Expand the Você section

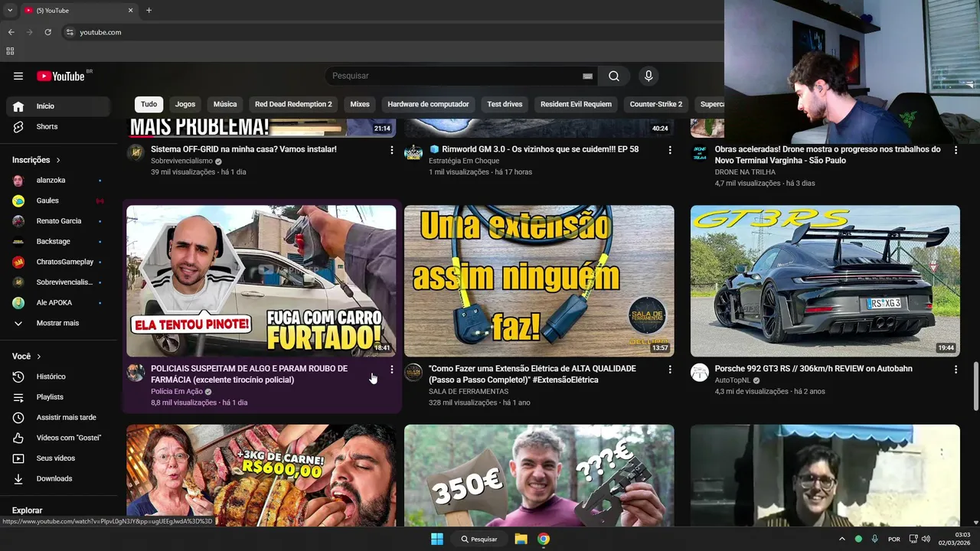(x=27, y=357)
